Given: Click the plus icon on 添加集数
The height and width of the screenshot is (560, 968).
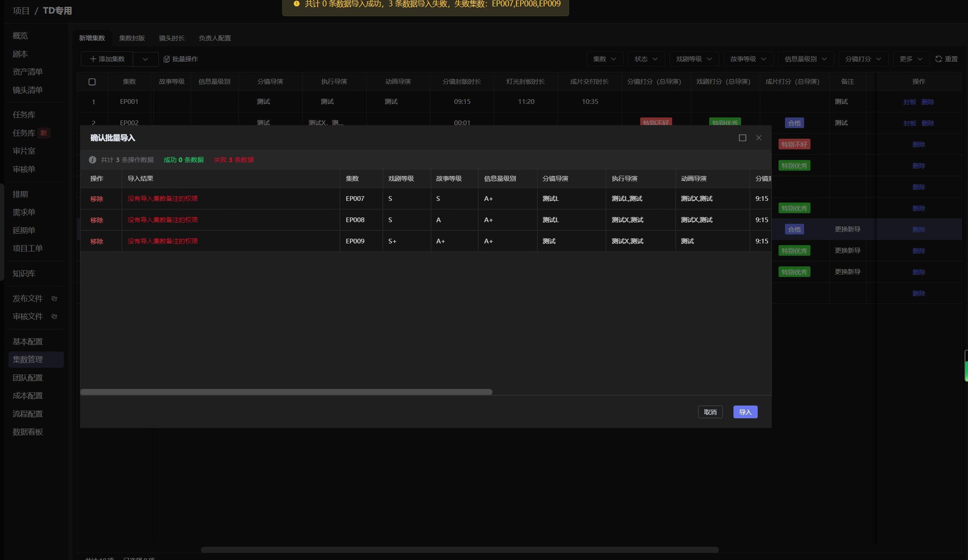Looking at the screenshot, I should point(93,59).
